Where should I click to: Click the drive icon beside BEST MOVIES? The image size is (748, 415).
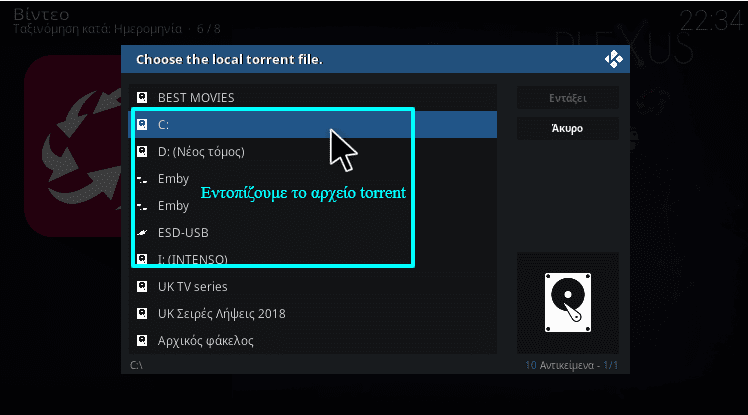[142, 98]
